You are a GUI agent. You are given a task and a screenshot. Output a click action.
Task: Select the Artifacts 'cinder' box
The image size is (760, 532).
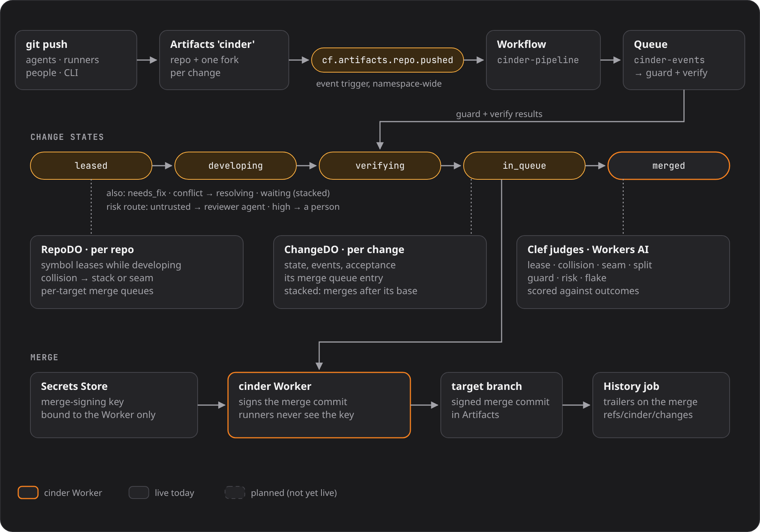[224, 60]
